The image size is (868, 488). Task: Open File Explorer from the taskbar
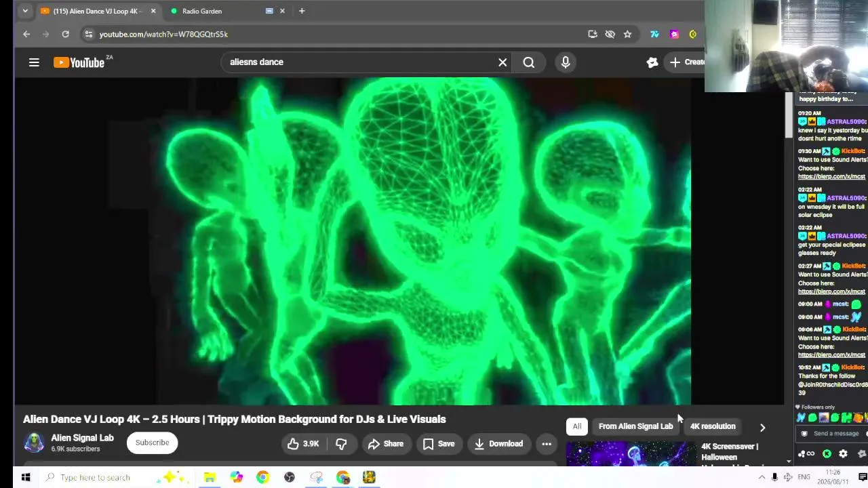tap(210, 478)
